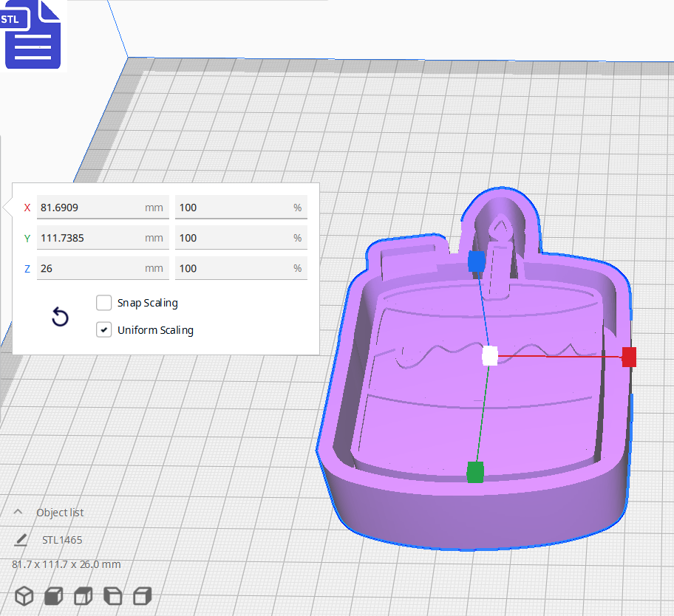Select the left side view icon
Screen dimensions: 674x616
click(x=112, y=596)
